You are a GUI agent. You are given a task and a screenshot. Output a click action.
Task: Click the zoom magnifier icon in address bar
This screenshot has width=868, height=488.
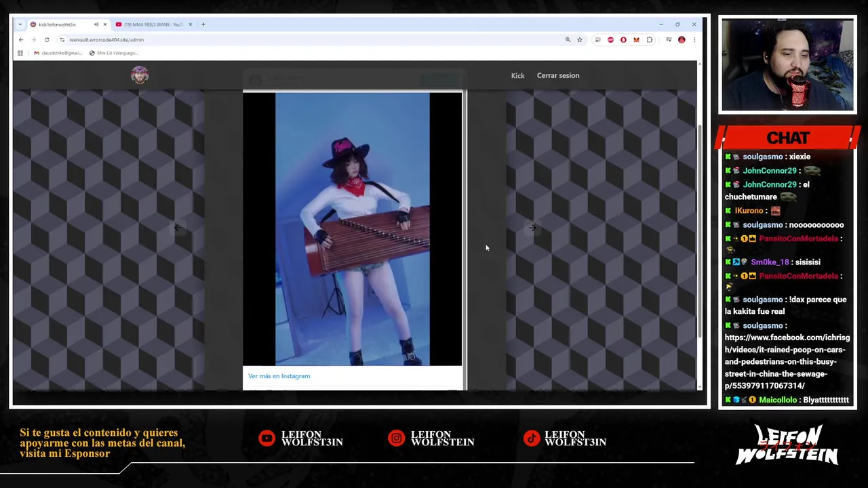coord(568,40)
